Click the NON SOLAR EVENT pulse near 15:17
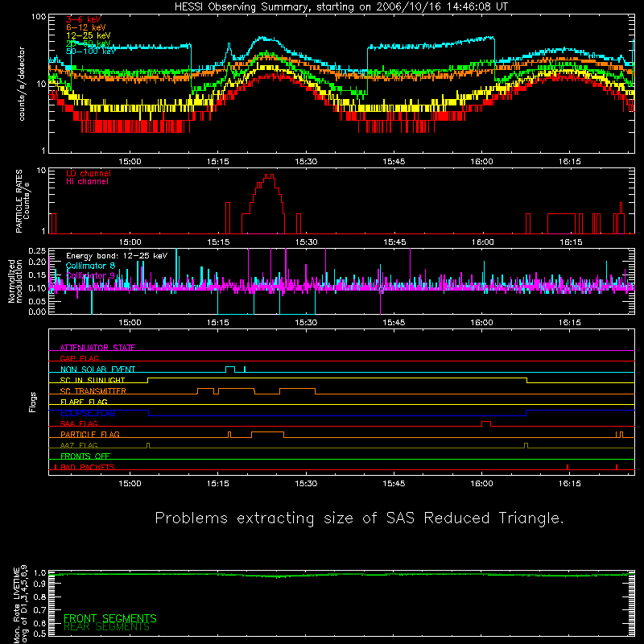The width and height of the screenshot is (644, 644). pos(230,369)
